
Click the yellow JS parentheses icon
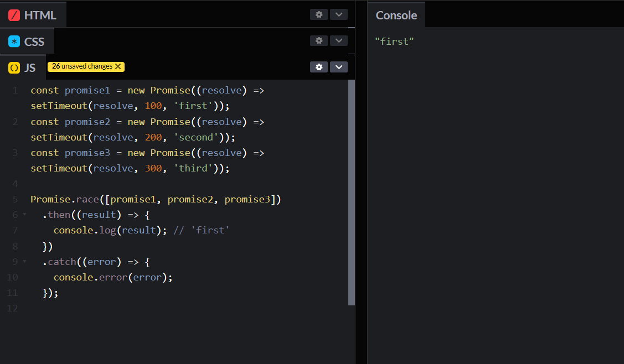[14, 67]
